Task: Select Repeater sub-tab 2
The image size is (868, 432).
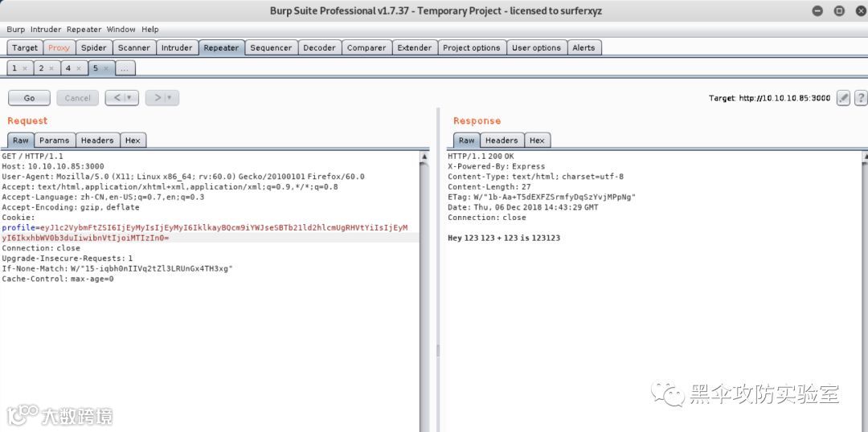Action: click(x=41, y=68)
